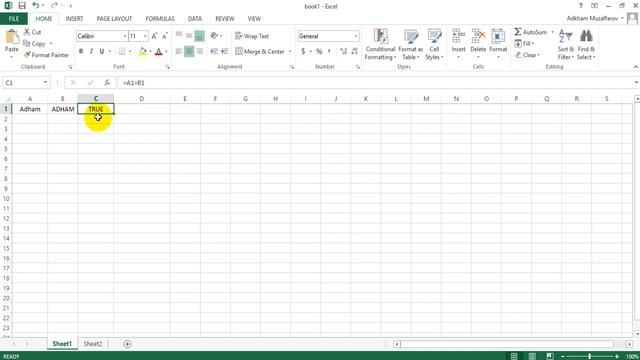Screen dimensions: 640x360
Task: Switch to the FORMULAS tab
Action: pos(160,19)
